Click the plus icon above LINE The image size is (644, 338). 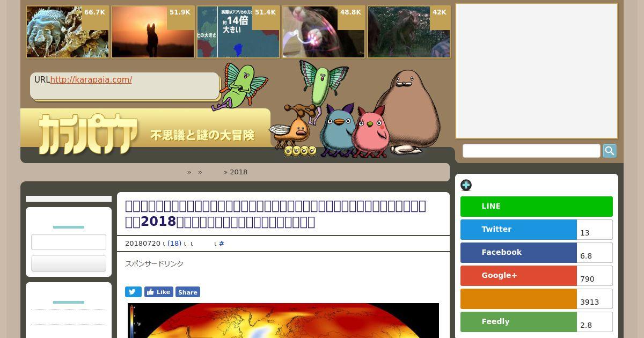(466, 185)
